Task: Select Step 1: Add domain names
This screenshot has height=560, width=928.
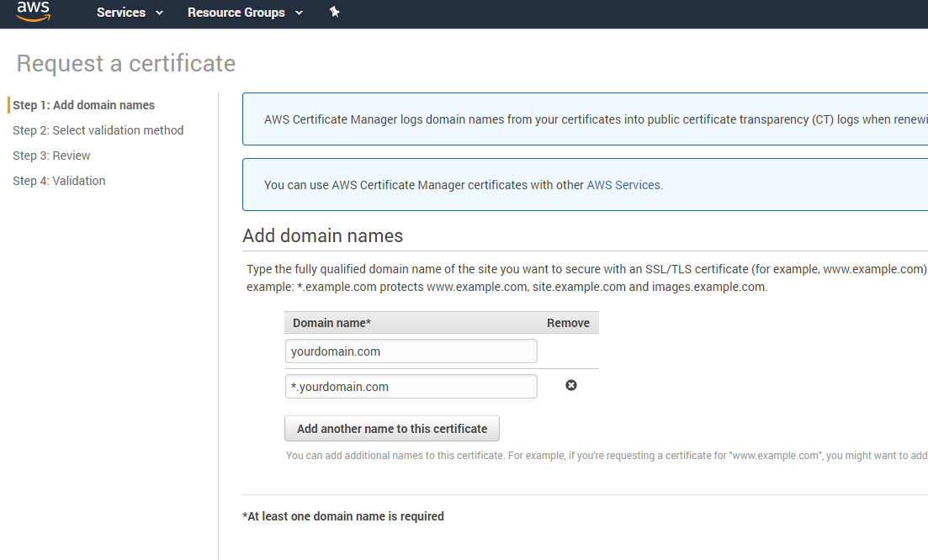Action: tap(83, 105)
